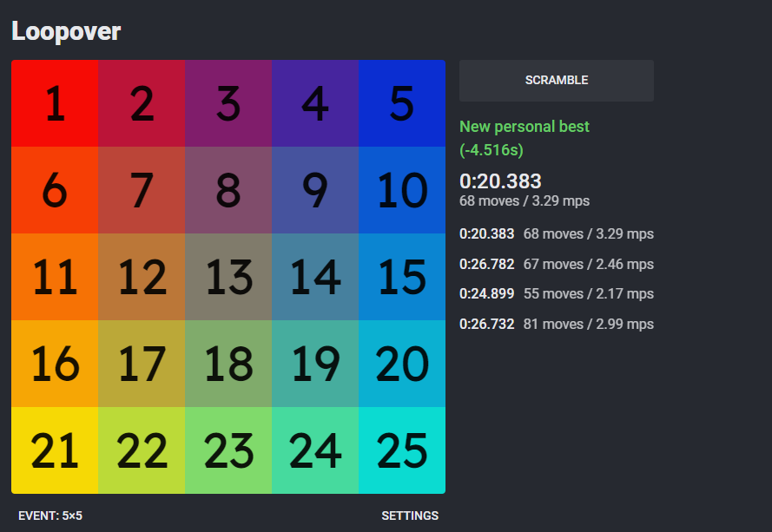Select the 0:24.899 solve history entry
Screen dimensions: 772x532
pos(557,294)
